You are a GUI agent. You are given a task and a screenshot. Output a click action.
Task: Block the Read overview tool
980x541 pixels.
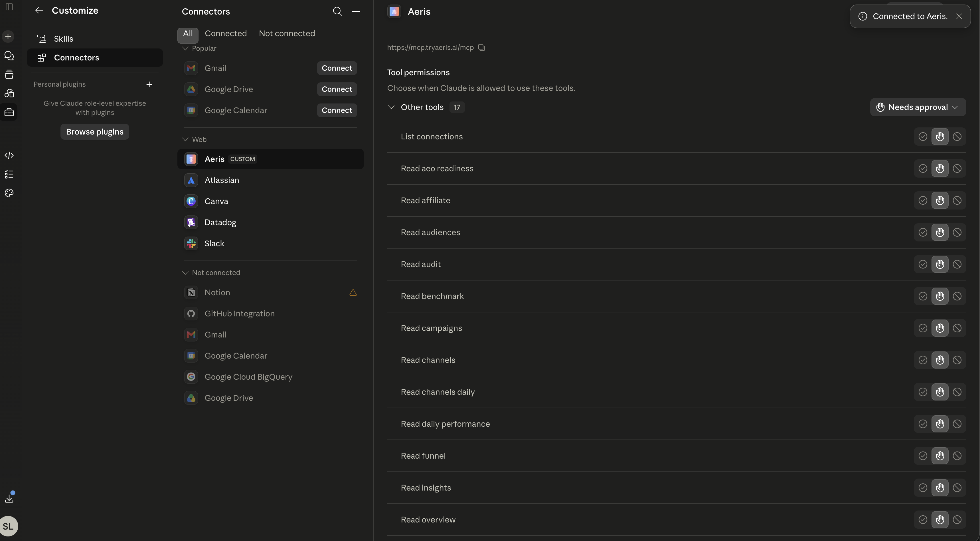point(957,520)
